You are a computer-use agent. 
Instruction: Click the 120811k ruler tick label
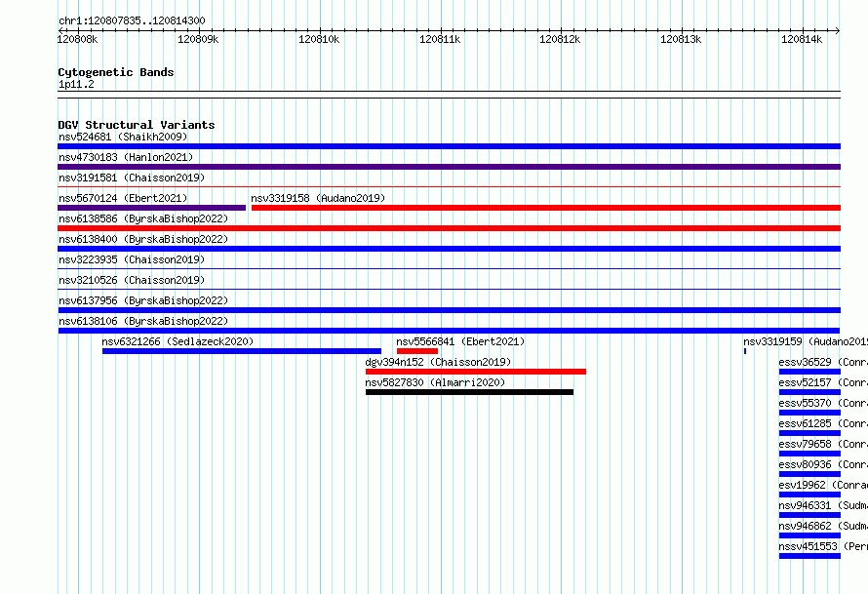tap(440, 39)
